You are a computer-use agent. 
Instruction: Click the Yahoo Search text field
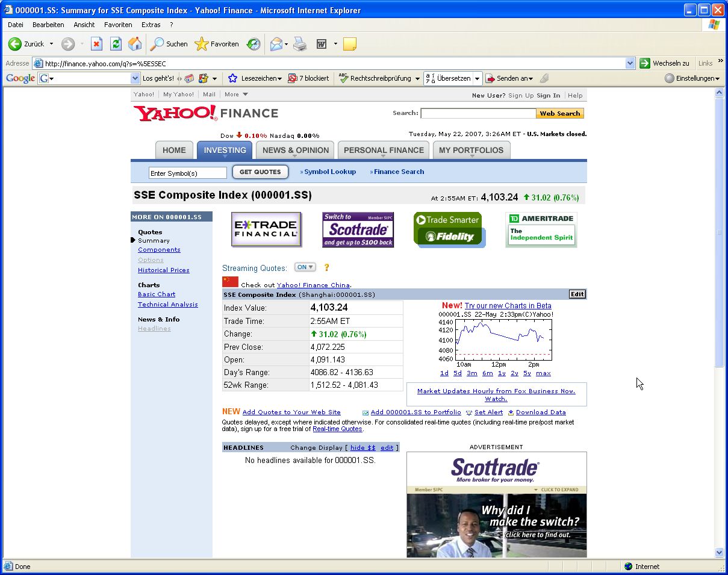(x=478, y=113)
